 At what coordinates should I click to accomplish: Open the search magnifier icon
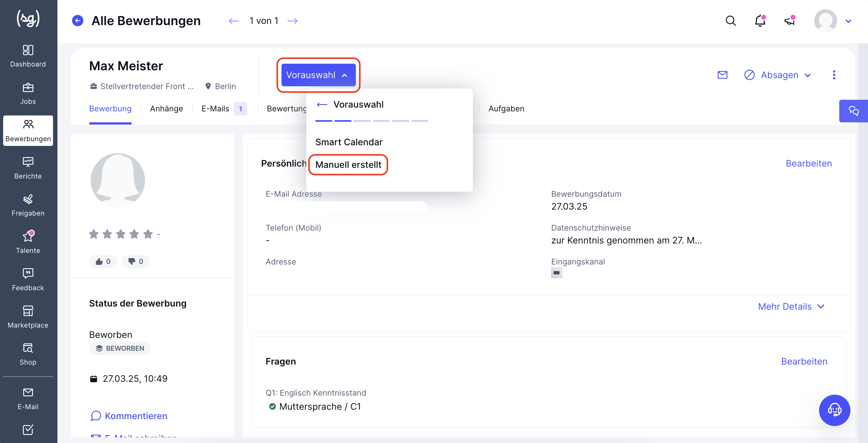730,21
